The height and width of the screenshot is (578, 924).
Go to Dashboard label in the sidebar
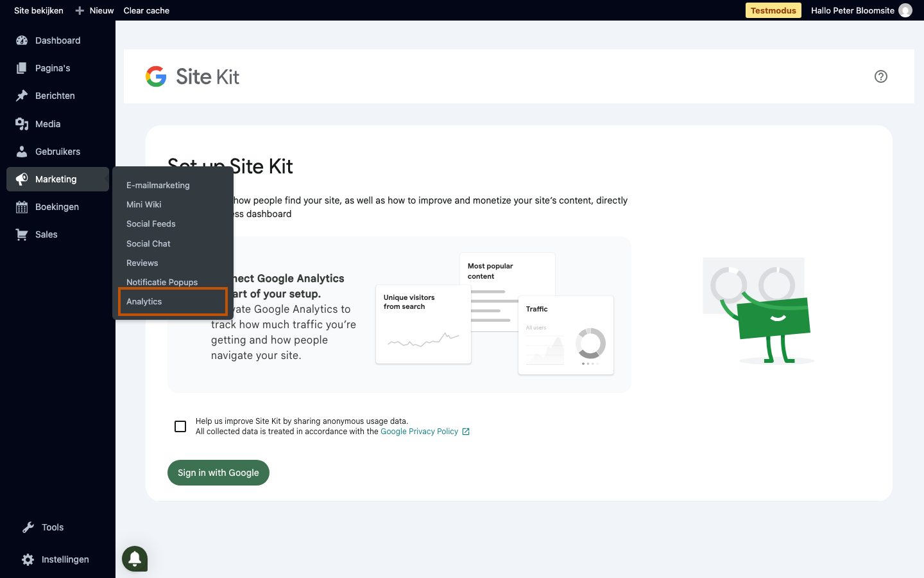tap(58, 40)
